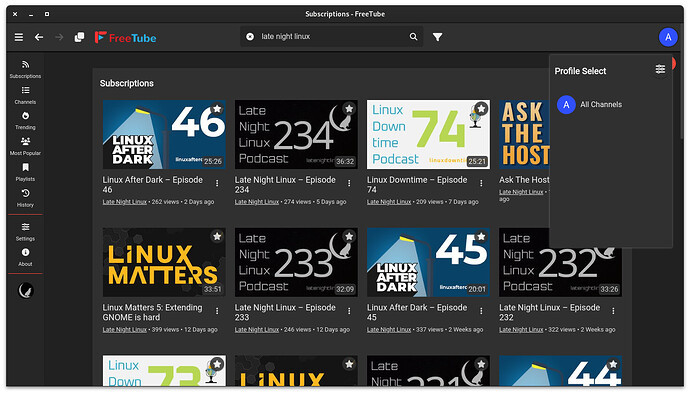Open channel link under Late Night Linux 232

coord(521,330)
